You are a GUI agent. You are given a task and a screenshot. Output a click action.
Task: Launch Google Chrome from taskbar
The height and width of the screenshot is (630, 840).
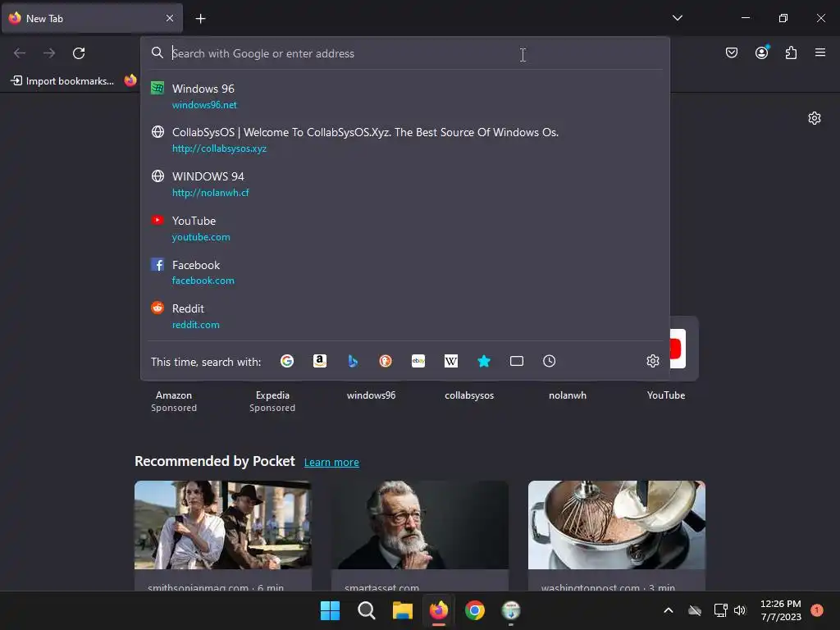pyautogui.click(x=475, y=610)
